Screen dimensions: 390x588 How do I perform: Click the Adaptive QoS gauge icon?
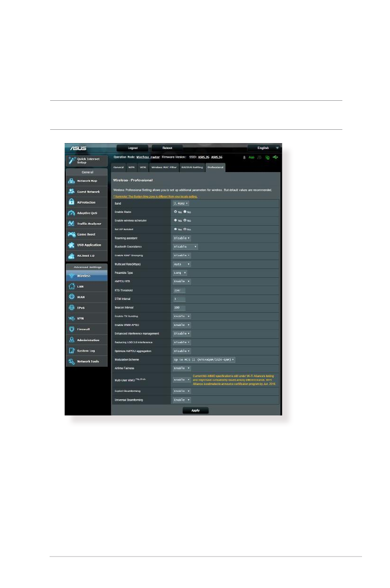pyautogui.click(x=72, y=213)
